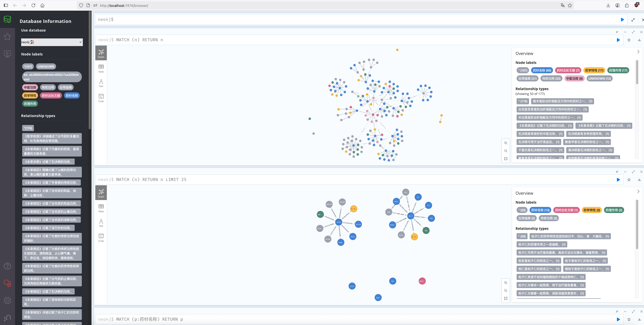
Task: Zoom to fit in the LIMIT 25 graph
Action: click(506, 298)
